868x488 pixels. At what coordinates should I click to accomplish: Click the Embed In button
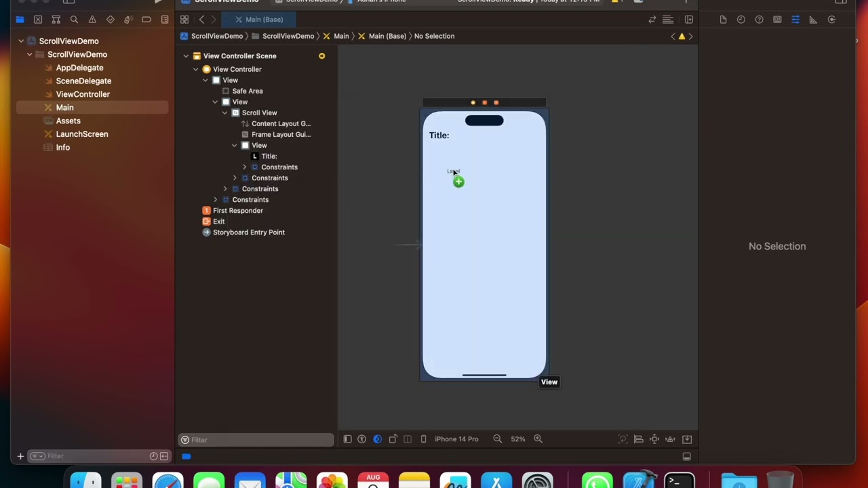point(687,439)
